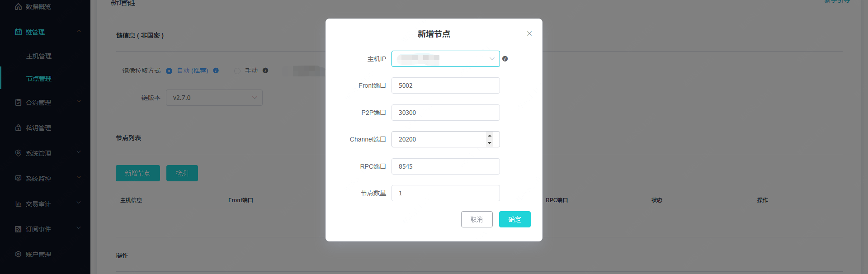The image size is (868, 274).
Task: Expand the 订阅事件 menu chevron
Action: coord(79,228)
